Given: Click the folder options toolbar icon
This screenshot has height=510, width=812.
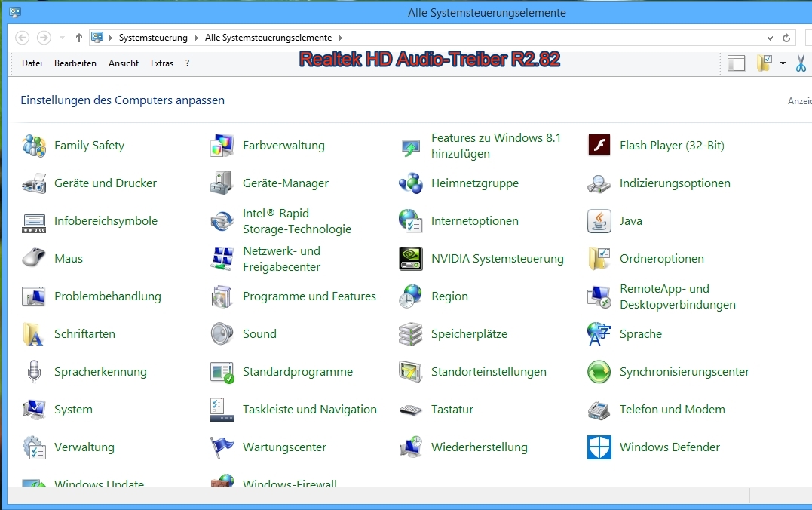Looking at the screenshot, I should [765, 63].
